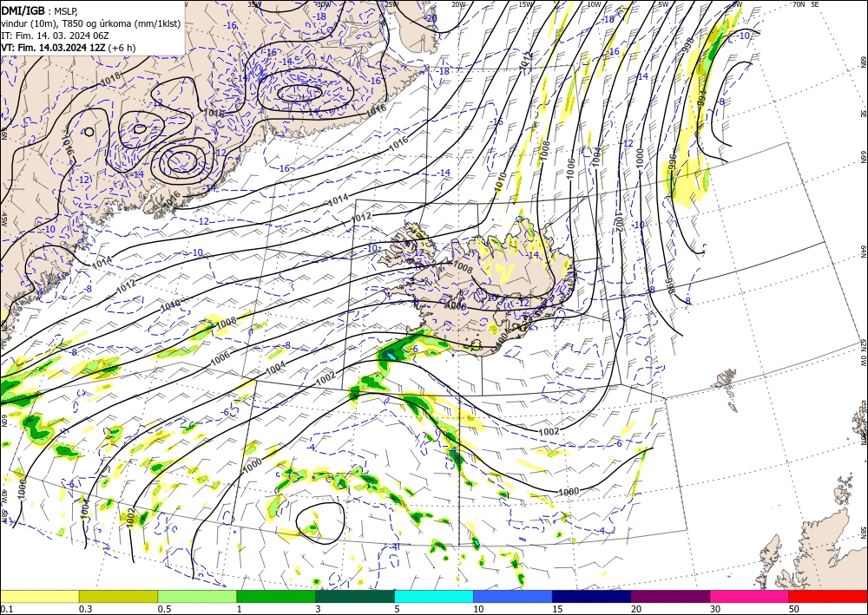Click the '0.5' legend scale value
The height and width of the screenshot is (615, 868).
[x=164, y=609]
